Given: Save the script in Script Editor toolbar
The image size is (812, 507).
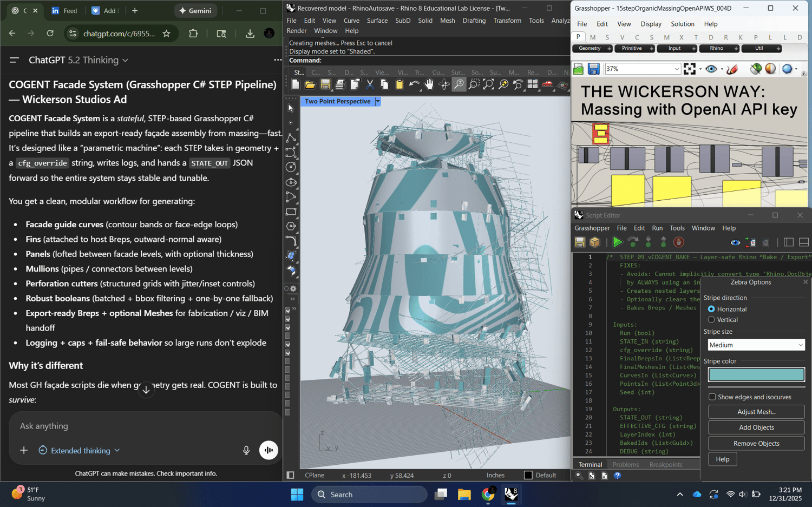Looking at the screenshot, I should point(580,242).
